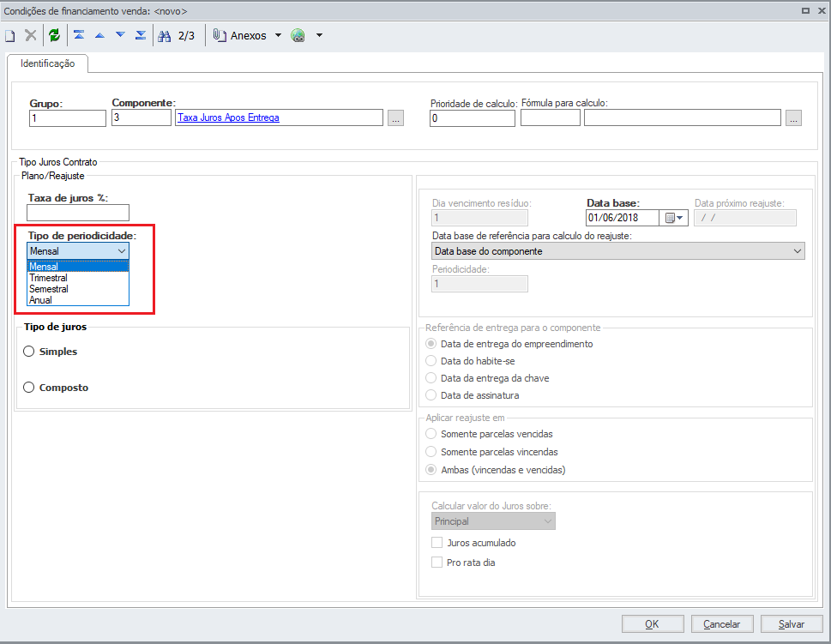831x644 pixels.
Task: Close the financing conditions window
Action: (822, 10)
